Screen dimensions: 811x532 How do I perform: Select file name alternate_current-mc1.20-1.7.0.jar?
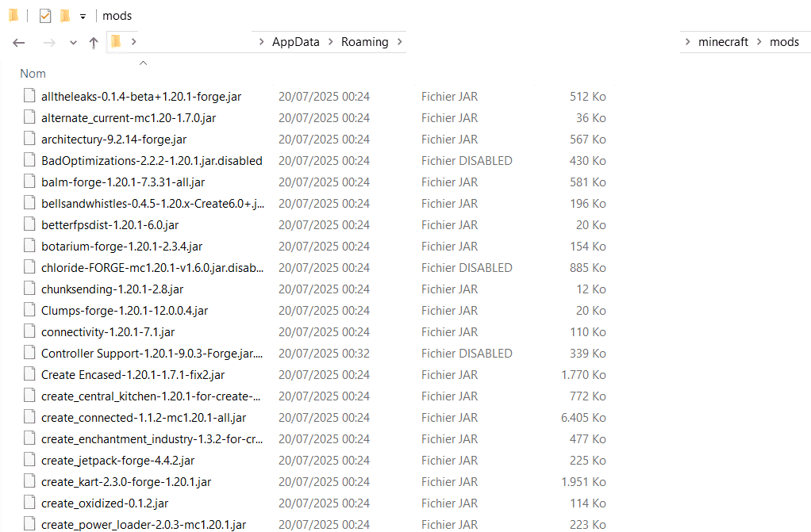pyautogui.click(x=129, y=118)
